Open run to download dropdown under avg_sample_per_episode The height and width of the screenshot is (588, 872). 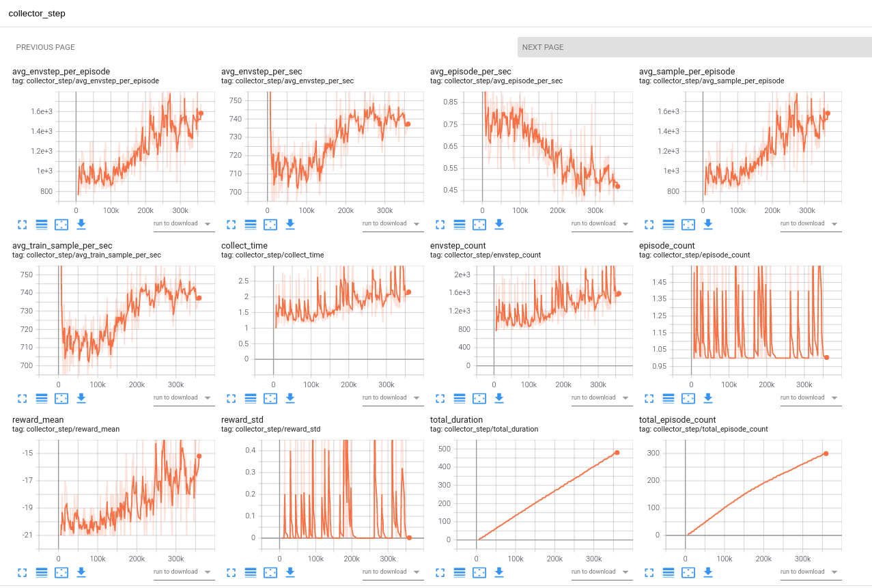click(811, 224)
